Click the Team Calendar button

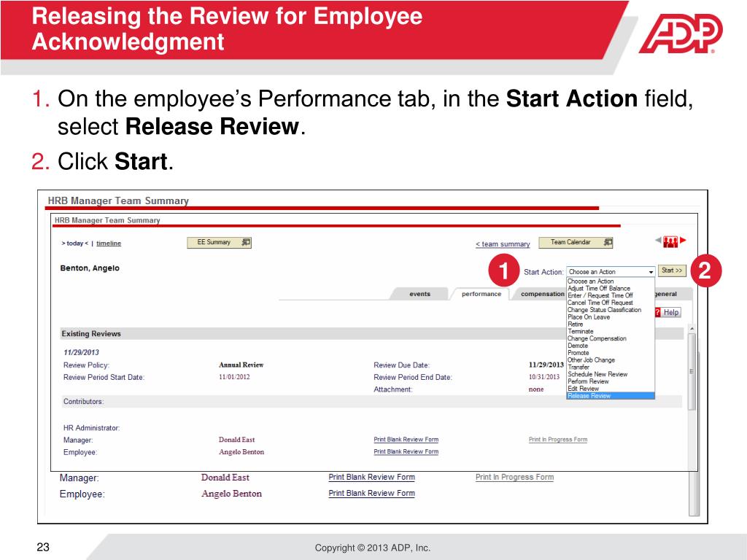pyautogui.click(x=576, y=242)
